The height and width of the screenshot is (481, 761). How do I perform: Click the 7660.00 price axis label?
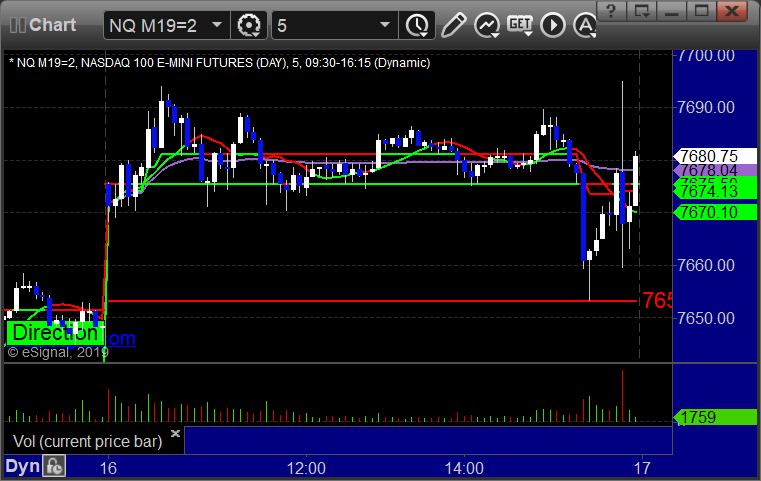706,265
